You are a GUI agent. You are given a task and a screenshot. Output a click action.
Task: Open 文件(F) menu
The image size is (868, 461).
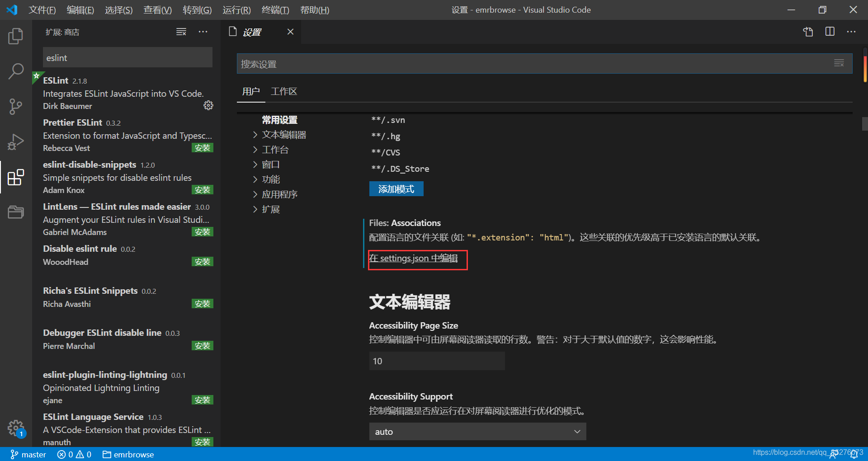(x=42, y=10)
